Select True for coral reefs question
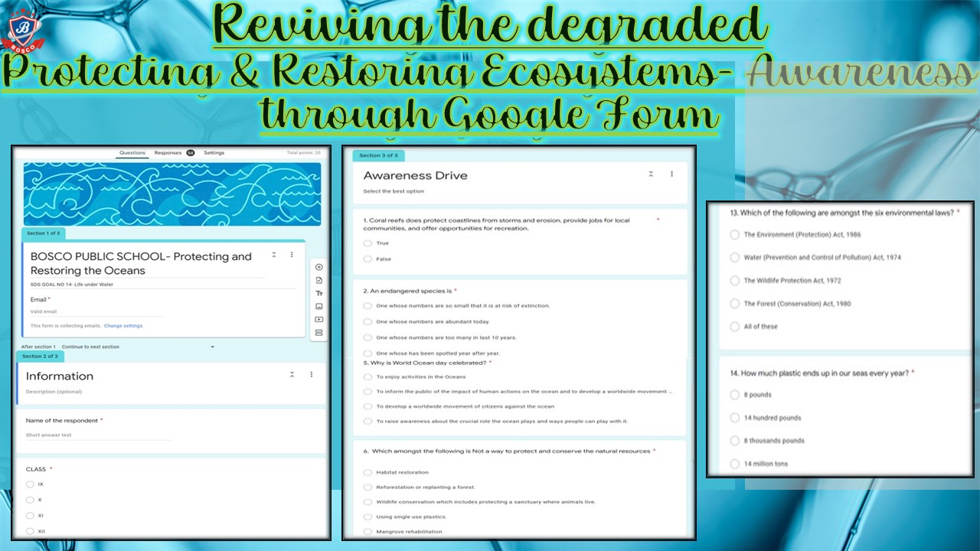 367,243
